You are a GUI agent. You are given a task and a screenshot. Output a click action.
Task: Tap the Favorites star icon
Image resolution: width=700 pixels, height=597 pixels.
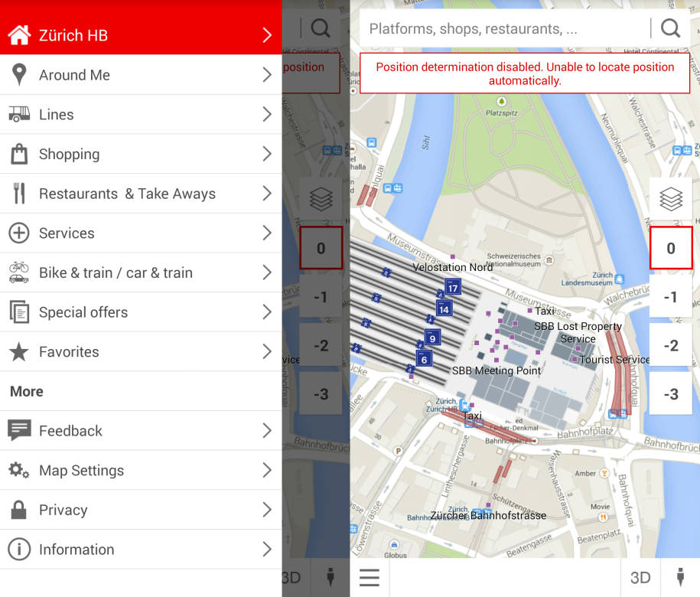19,351
